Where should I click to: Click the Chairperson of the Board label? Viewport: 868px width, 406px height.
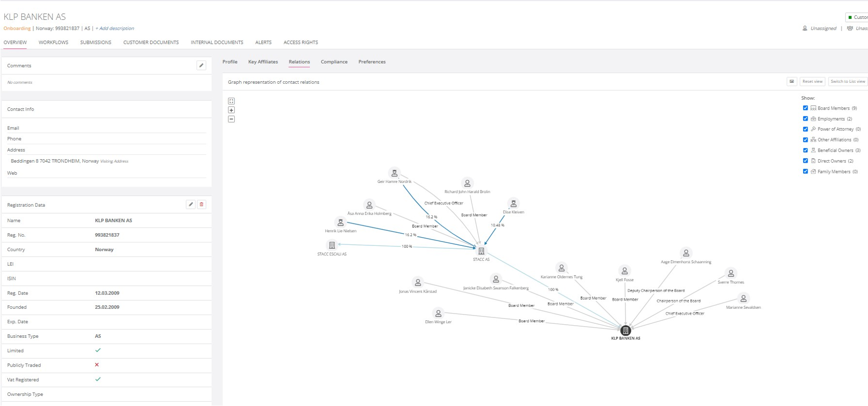click(678, 301)
